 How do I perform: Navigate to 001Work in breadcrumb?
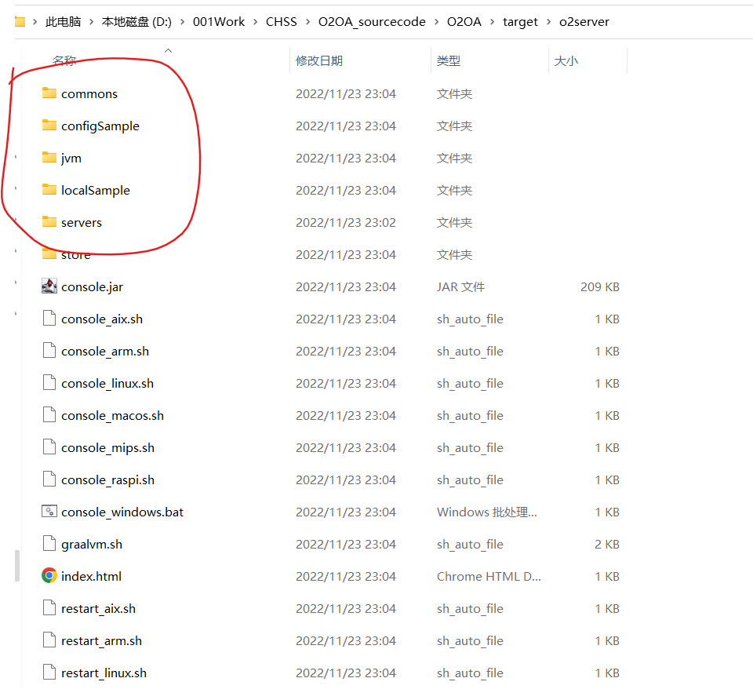(x=219, y=22)
